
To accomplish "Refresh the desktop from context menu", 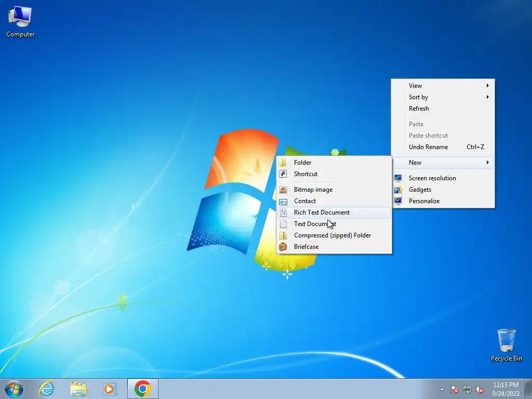I will [x=443, y=109].
